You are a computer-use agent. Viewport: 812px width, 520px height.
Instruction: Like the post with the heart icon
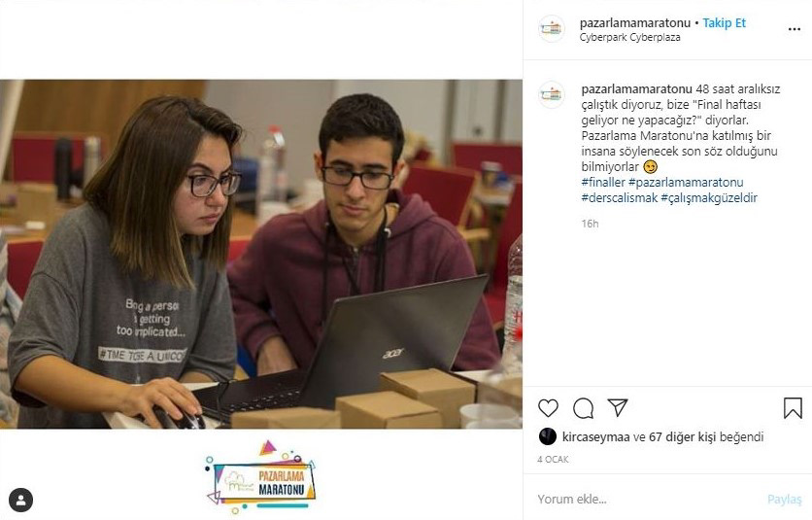(548, 408)
